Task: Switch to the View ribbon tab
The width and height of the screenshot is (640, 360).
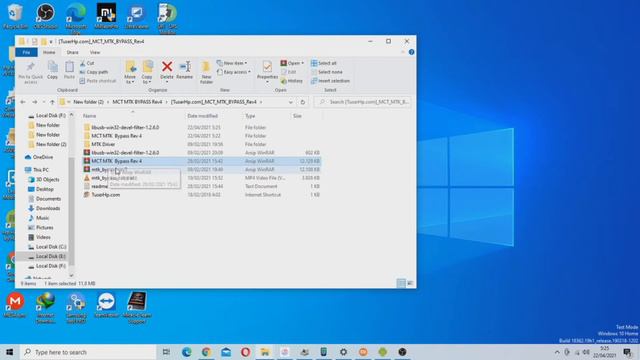Action: (95, 53)
